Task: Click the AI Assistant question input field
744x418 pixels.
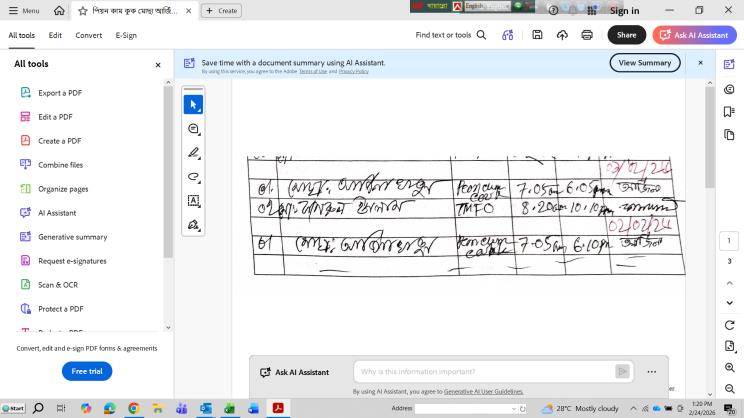Action: point(480,372)
